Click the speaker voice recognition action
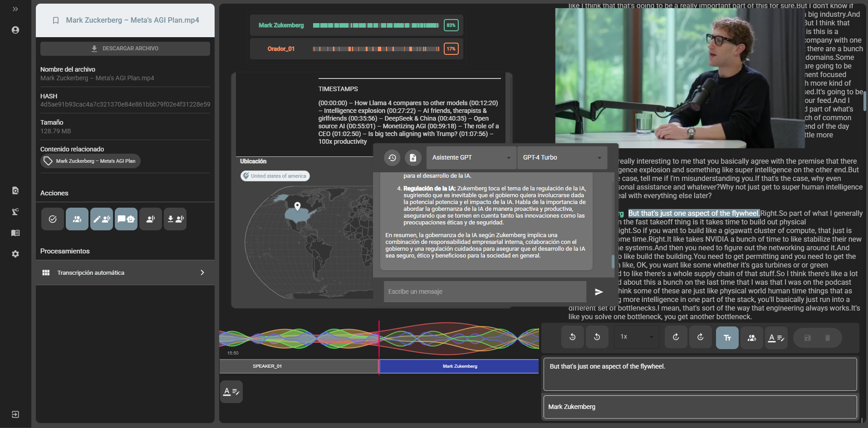 click(x=151, y=219)
